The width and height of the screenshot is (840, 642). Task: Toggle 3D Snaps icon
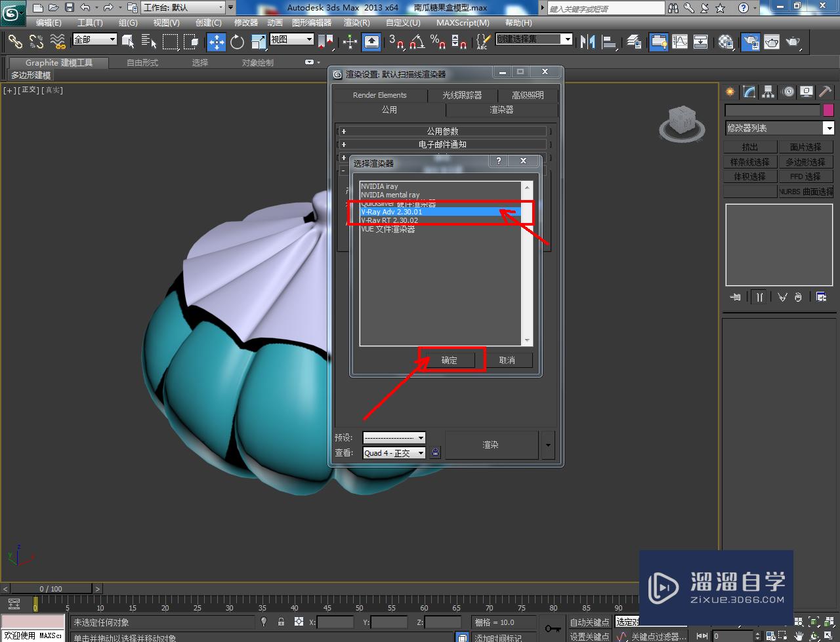coord(396,42)
